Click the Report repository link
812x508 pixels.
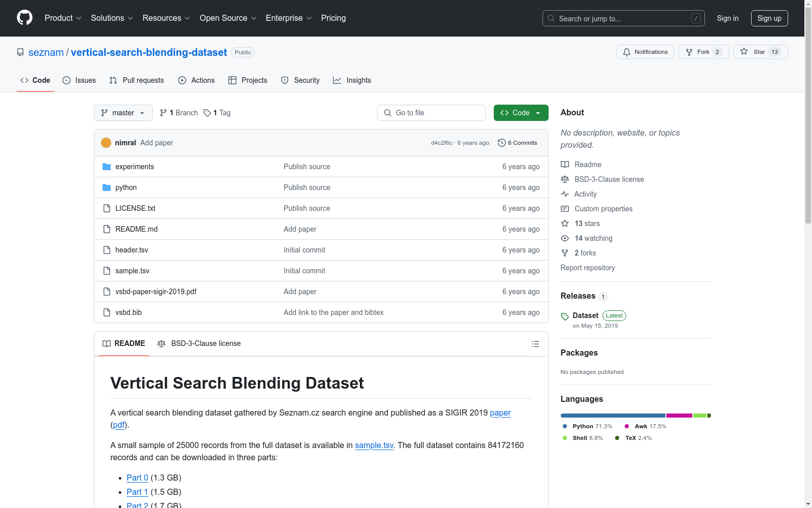pyautogui.click(x=588, y=268)
